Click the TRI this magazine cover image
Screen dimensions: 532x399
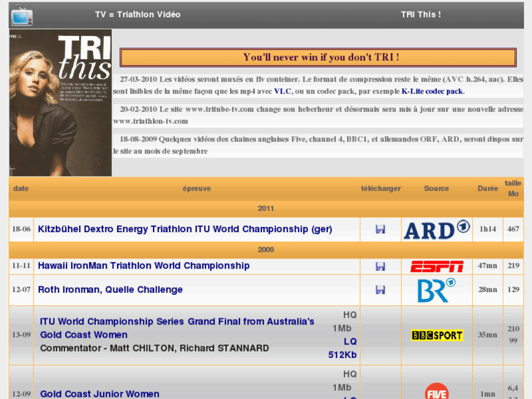61,102
